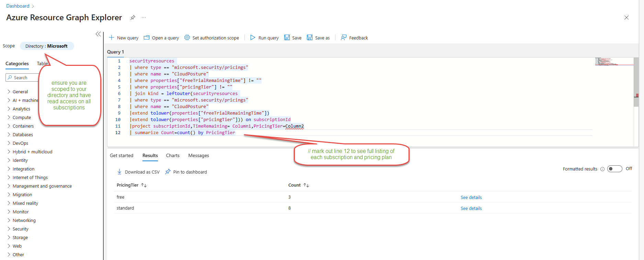Expand the Management and governance category

click(9, 186)
